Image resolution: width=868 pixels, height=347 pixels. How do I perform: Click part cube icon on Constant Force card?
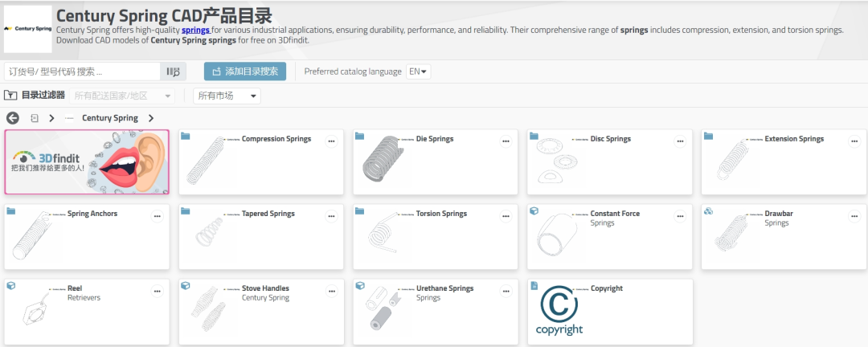(534, 211)
